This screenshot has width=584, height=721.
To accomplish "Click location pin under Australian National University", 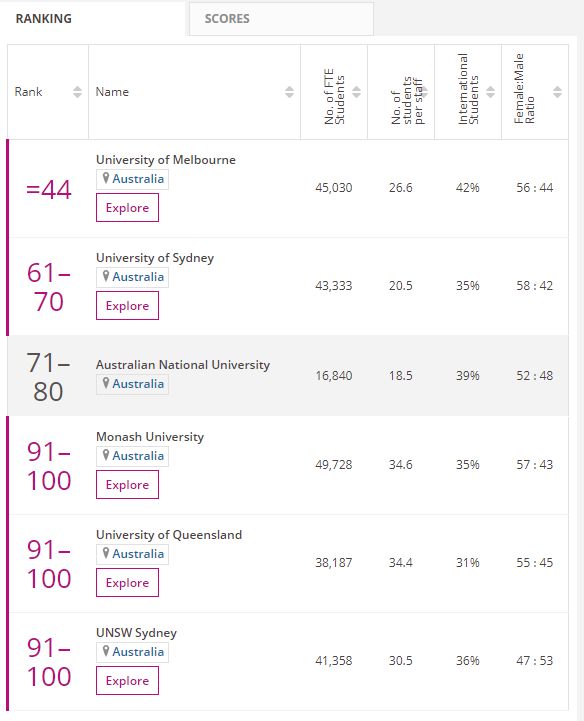I will coord(106,383).
